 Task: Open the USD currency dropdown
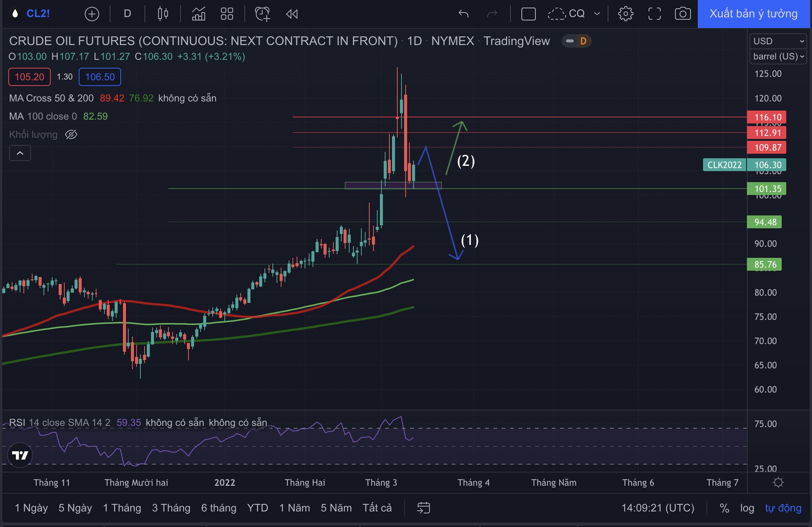(778, 41)
